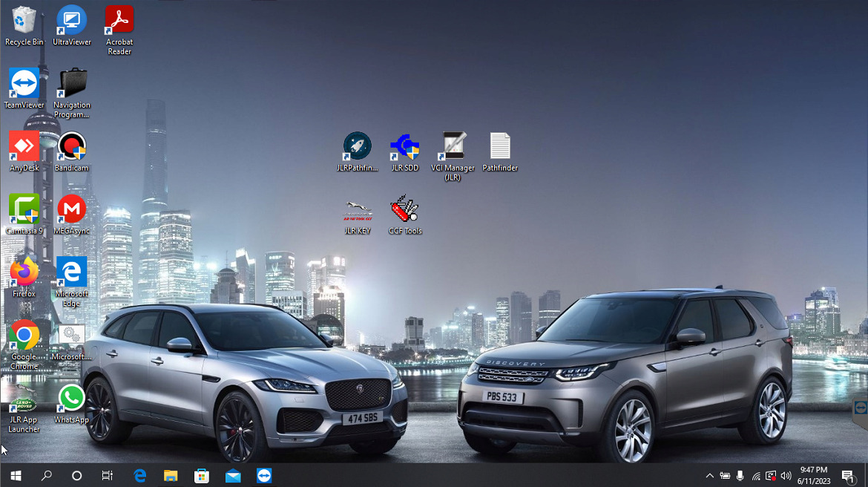Select the Pathfinder text file

click(500, 147)
